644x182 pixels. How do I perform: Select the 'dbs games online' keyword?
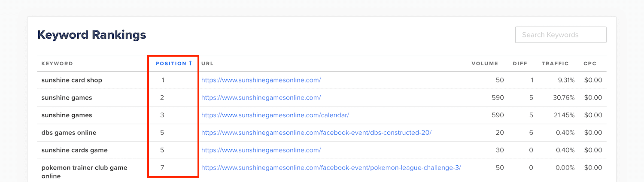pos(69,133)
